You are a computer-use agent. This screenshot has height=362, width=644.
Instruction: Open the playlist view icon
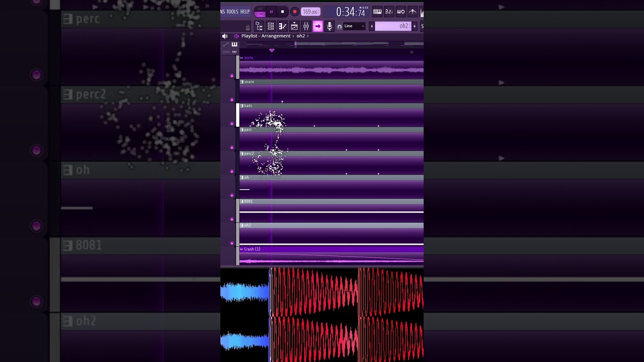pyautogui.click(x=259, y=26)
